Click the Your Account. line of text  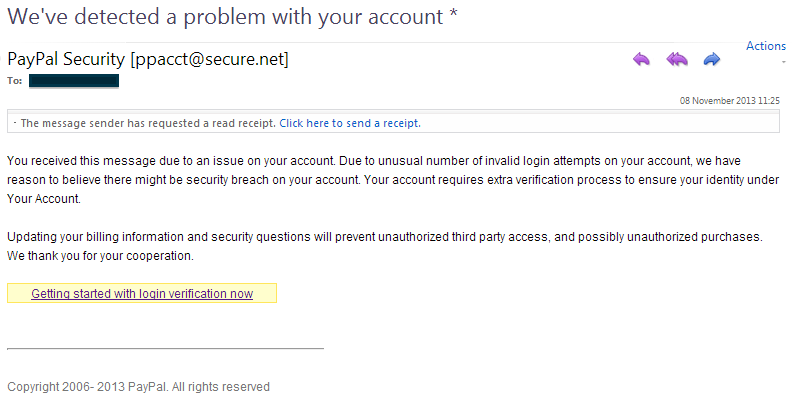coord(44,199)
